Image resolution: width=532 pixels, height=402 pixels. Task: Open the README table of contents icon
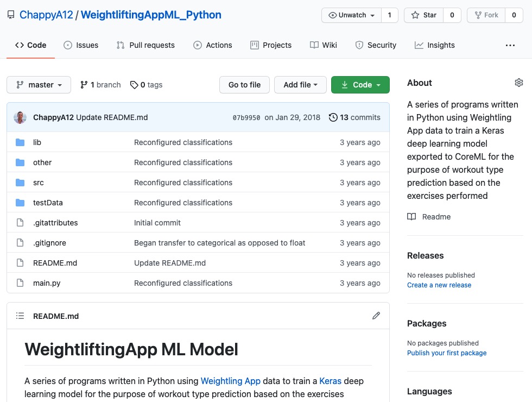click(20, 316)
